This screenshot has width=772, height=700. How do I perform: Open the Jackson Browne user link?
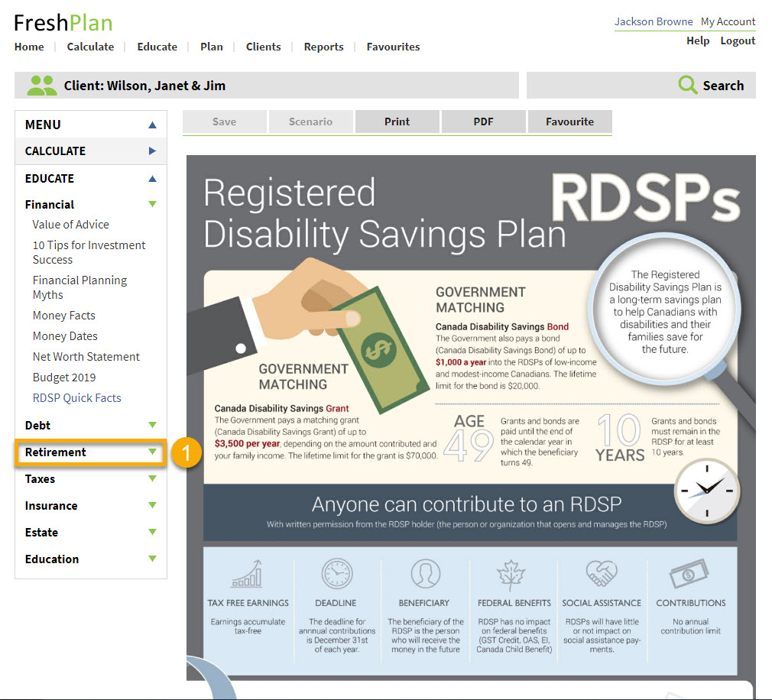pyautogui.click(x=654, y=21)
